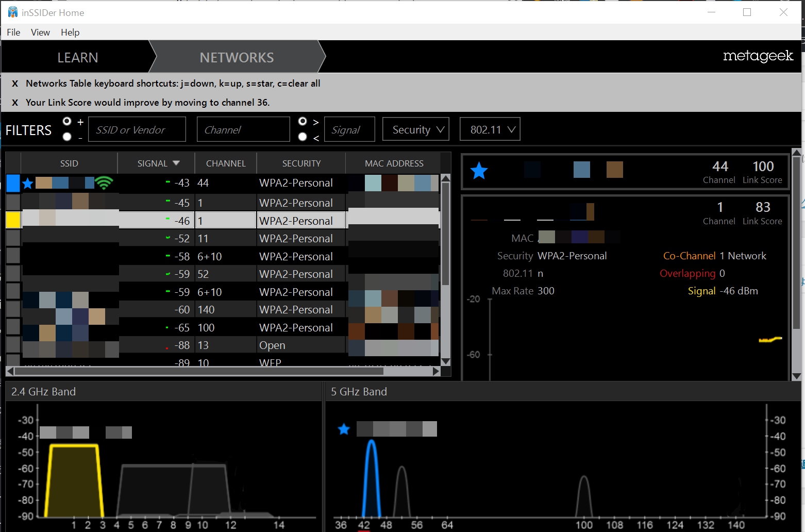The width and height of the screenshot is (805, 532).
Task: Toggle the checkbox of the channel 11 row
Action: pyautogui.click(x=13, y=238)
